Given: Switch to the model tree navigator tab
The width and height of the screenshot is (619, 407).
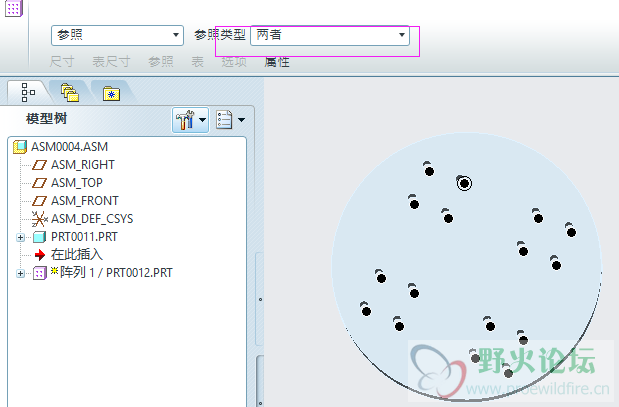Looking at the screenshot, I should tap(28, 92).
